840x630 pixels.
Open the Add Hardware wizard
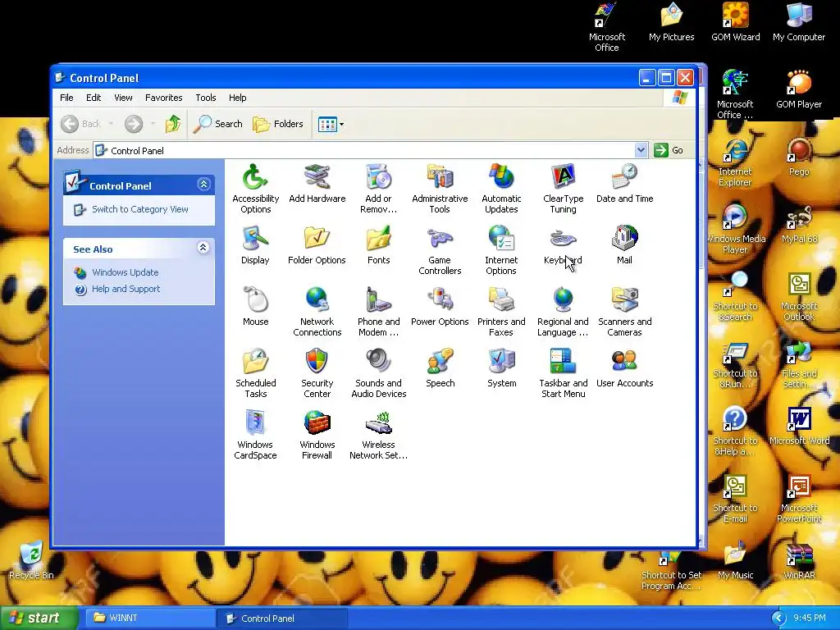point(317,184)
